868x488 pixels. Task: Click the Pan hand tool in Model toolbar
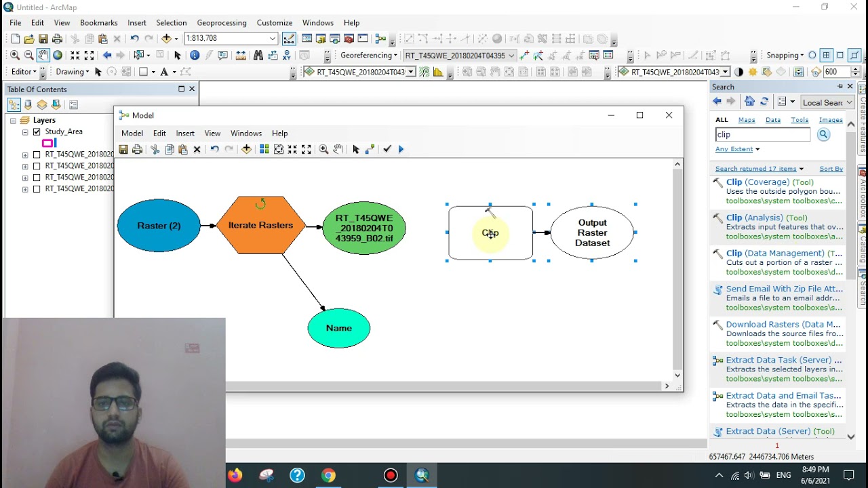[x=338, y=149]
